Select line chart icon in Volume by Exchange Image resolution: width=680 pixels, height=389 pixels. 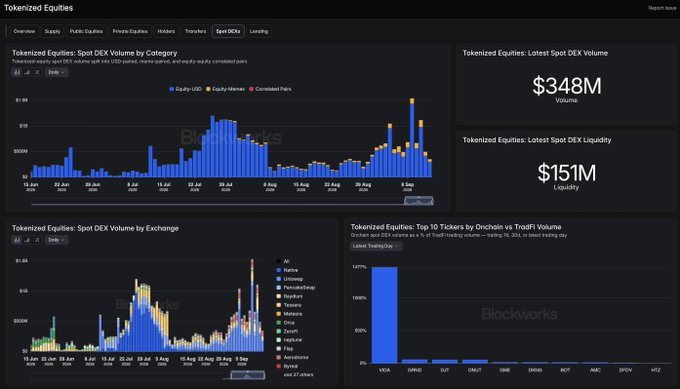click(27, 240)
